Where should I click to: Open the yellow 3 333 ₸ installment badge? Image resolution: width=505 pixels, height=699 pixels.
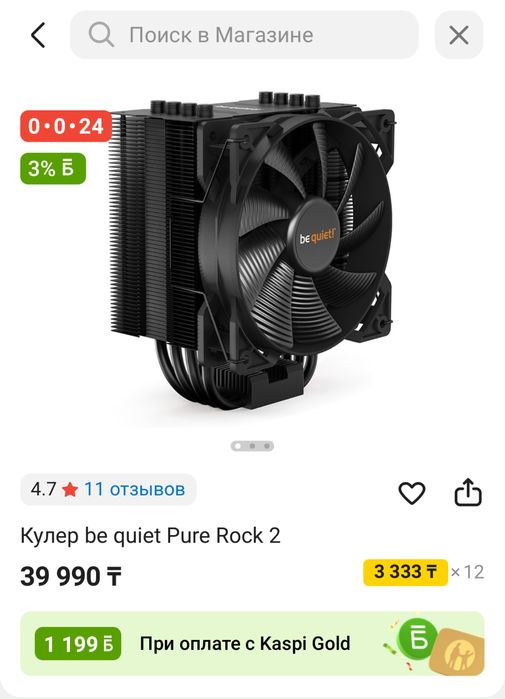click(x=406, y=572)
